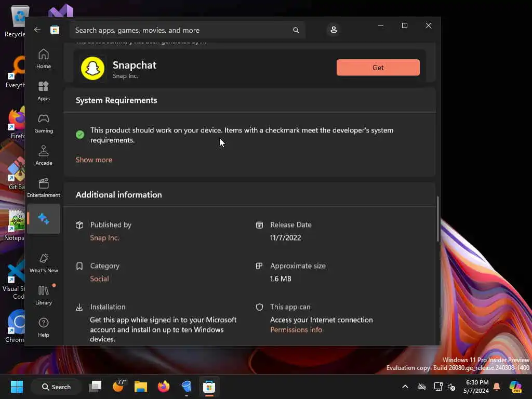532x399 pixels.
Task: Go back with the Store back arrow
Action: (x=37, y=30)
